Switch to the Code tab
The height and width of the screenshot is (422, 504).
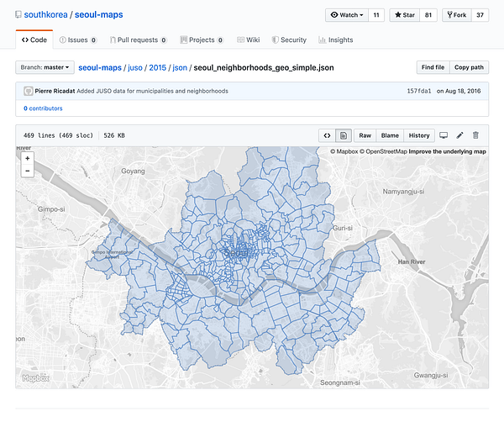point(34,40)
